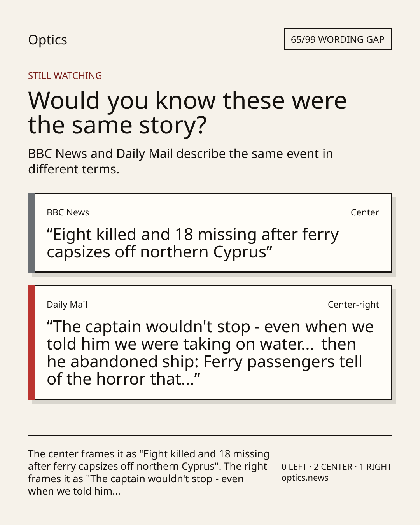The height and width of the screenshot is (525, 420).
Task: Open the optics.news link
Action: [x=305, y=478]
